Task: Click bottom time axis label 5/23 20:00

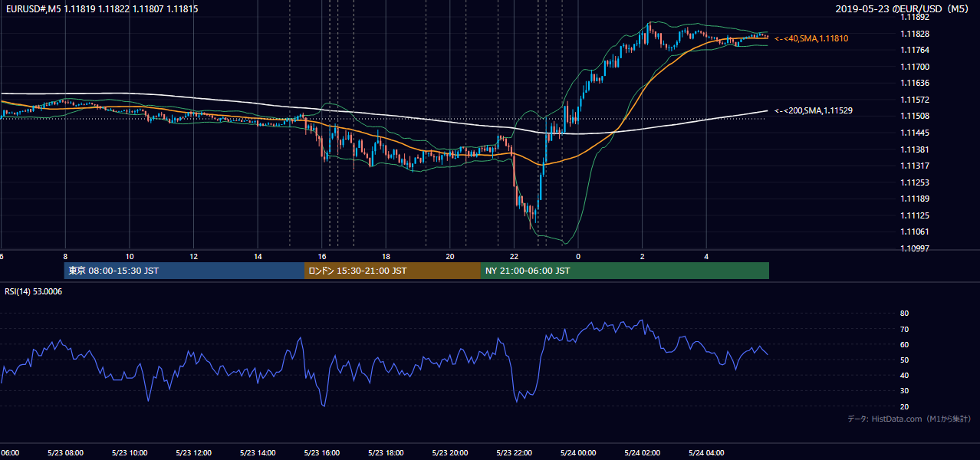Action: [450, 453]
